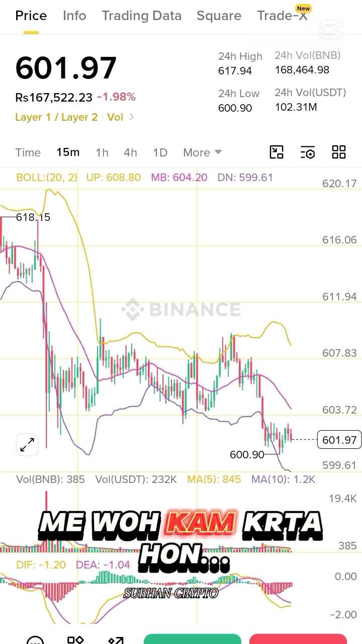Switch to the Price tab

(31, 16)
